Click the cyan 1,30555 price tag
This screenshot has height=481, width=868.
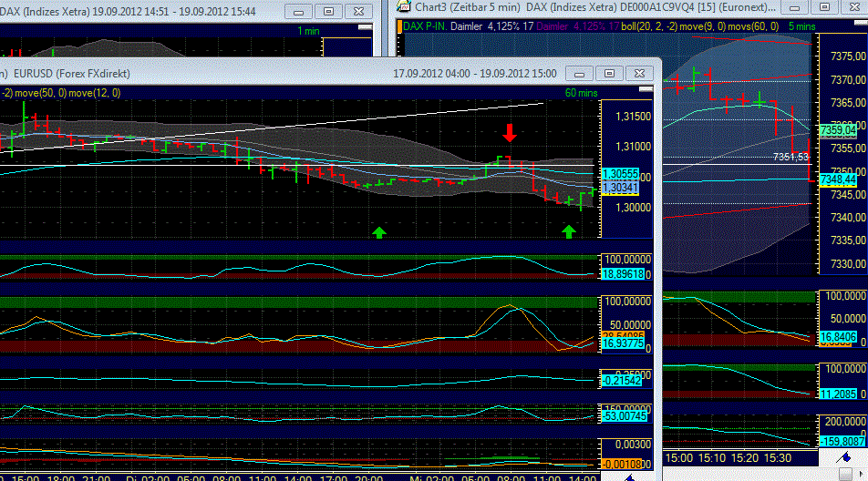coord(621,174)
